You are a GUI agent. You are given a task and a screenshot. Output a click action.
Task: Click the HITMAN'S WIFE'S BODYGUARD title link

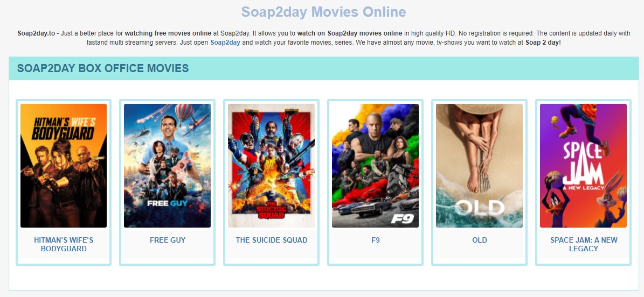click(64, 244)
